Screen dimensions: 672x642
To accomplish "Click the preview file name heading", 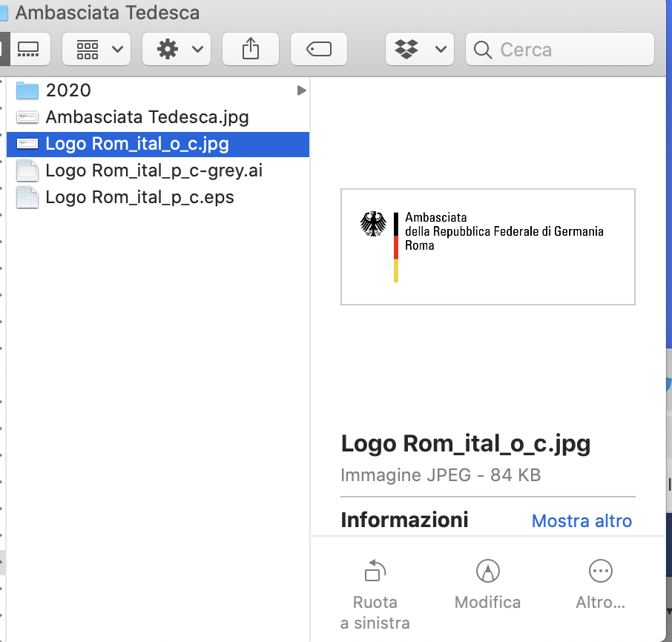I will [466, 444].
